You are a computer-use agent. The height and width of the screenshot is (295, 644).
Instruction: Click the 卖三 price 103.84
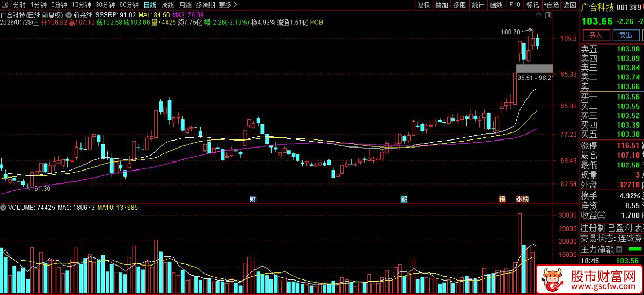click(628, 68)
